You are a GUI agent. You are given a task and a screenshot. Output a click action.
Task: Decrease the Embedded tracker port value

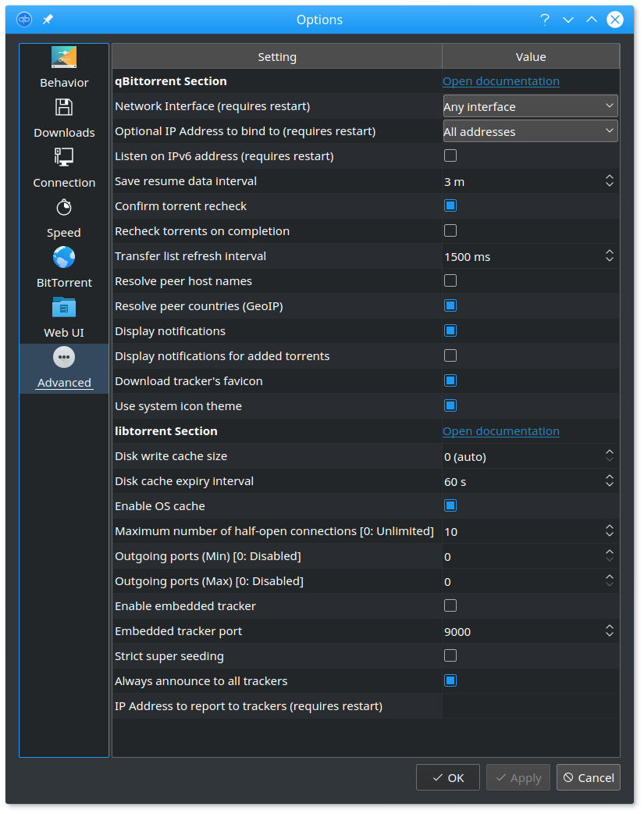(610, 634)
